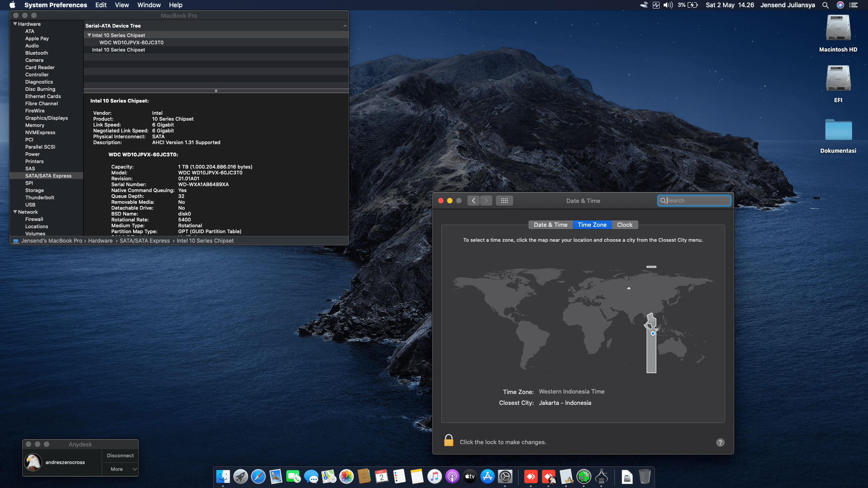Open Reminders from the dock
This screenshot has height=488, width=868.
coord(399,477)
